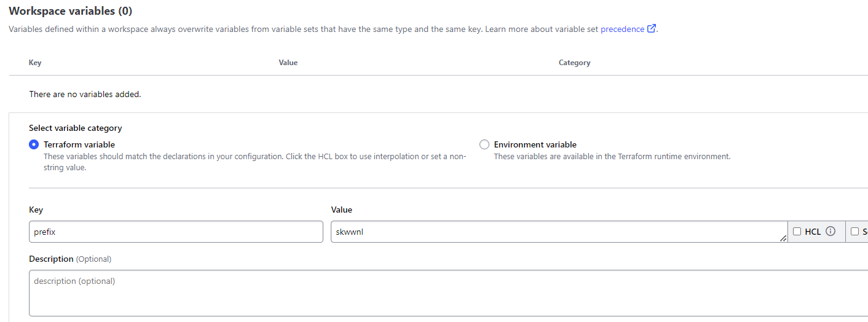Click the Description (Optional) label

pyautogui.click(x=70, y=259)
